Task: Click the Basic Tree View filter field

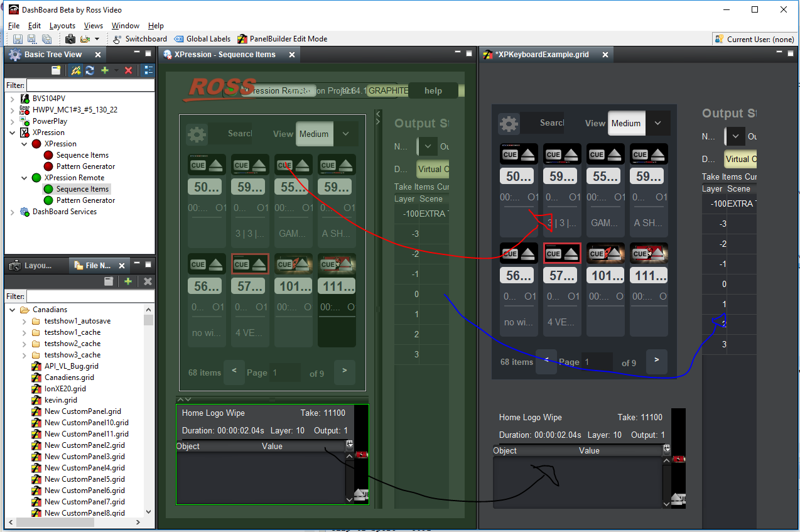Action: click(x=90, y=85)
